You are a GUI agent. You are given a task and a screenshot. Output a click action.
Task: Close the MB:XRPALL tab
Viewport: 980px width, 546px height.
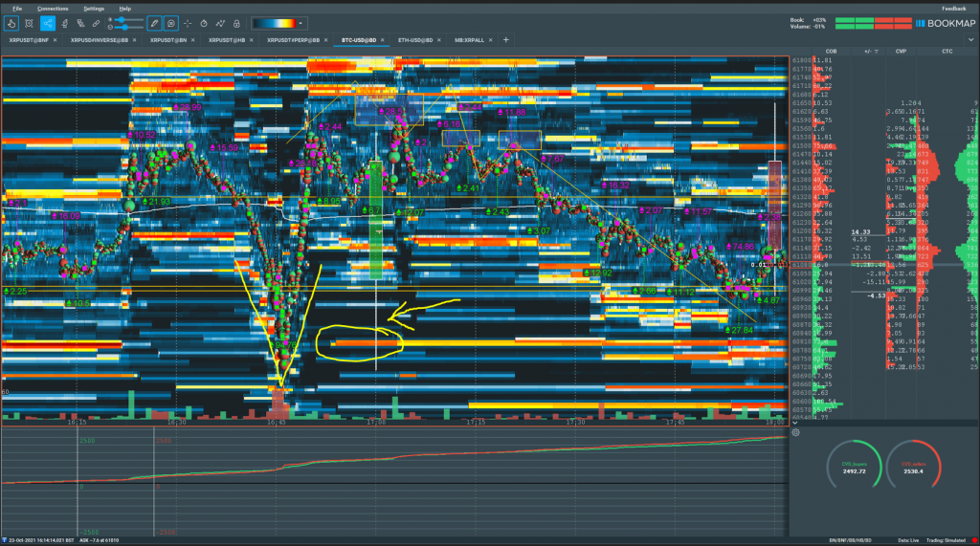[x=491, y=40]
